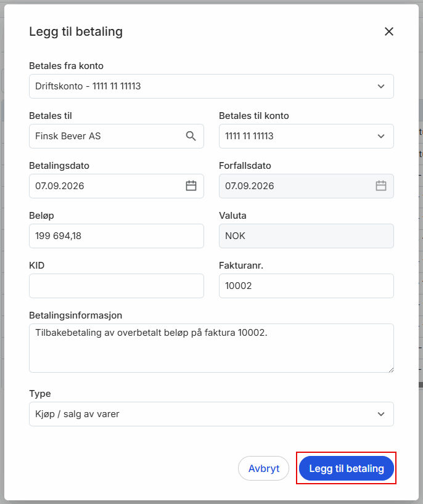
Task: Click Kjøp / salg av varer option
Action: coord(77,414)
